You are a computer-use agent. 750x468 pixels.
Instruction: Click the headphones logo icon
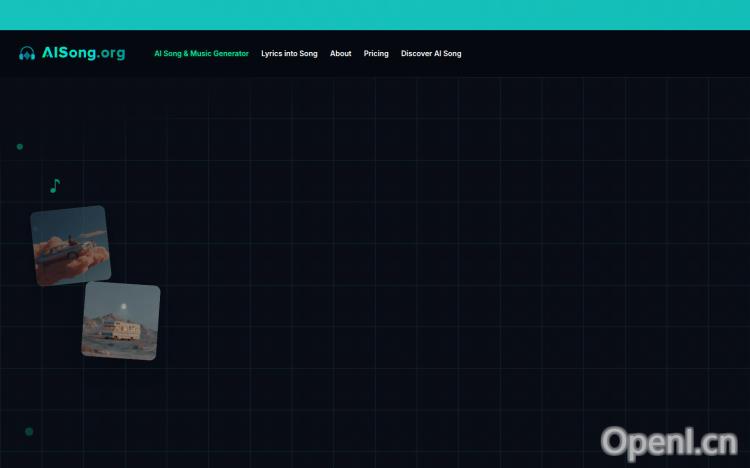[27, 54]
